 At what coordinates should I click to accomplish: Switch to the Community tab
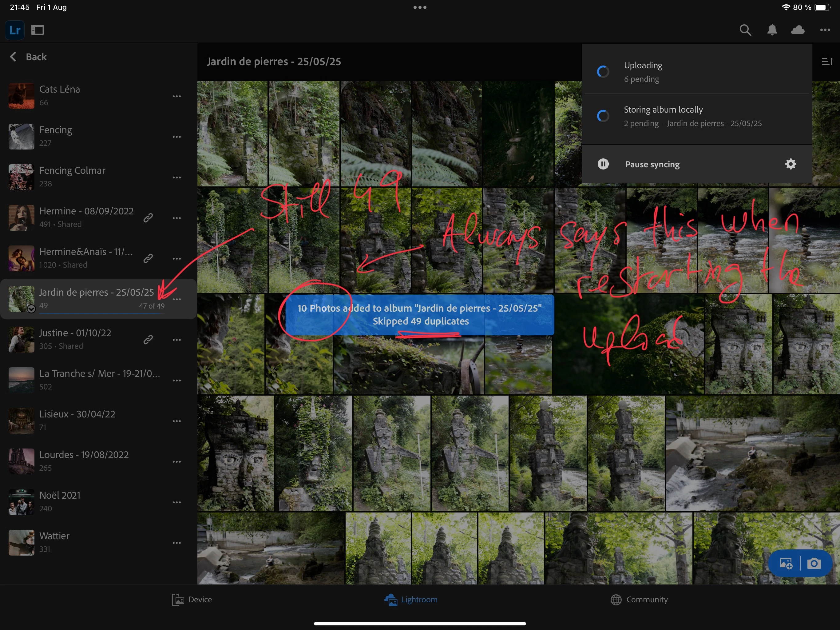(x=639, y=599)
